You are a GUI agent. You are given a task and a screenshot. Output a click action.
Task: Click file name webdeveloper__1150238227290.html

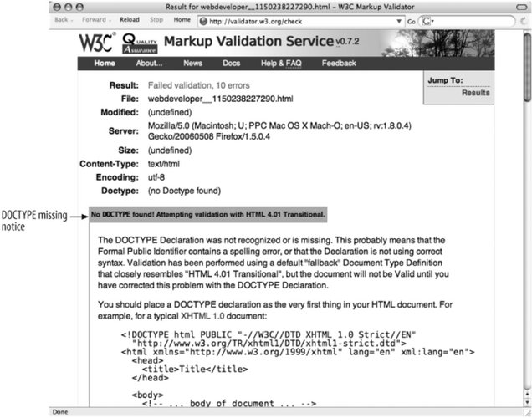(221, 99)
